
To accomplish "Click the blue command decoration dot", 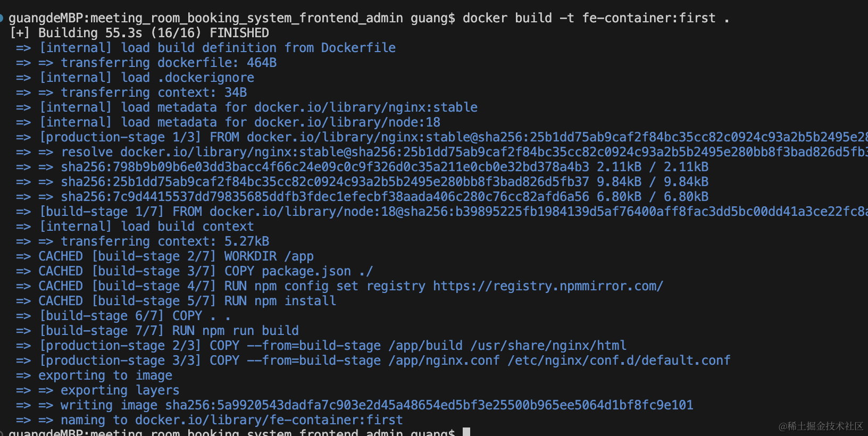I will tap(2, 19).
